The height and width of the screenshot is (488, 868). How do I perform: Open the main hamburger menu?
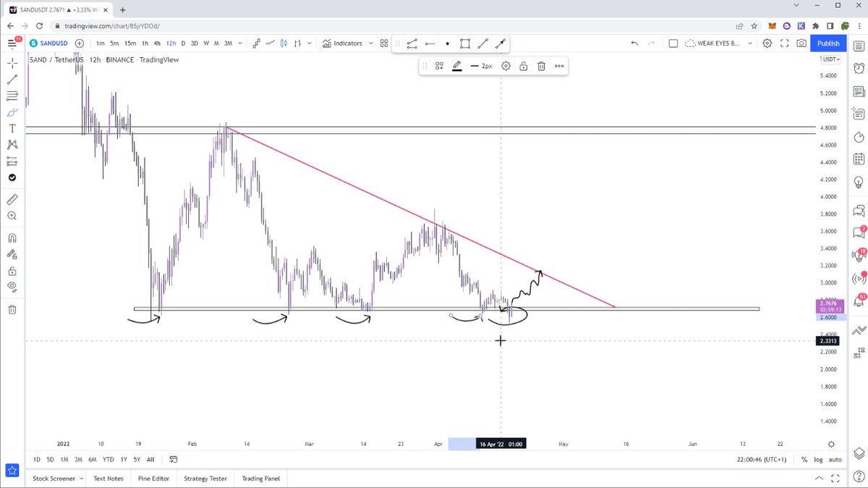pos(12,43)
